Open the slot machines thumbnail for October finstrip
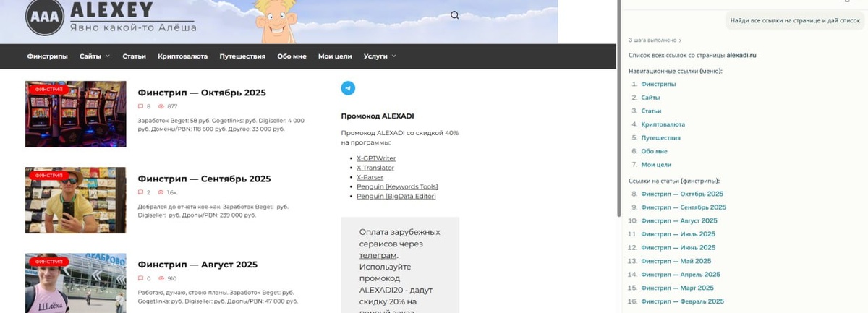 point(75,114)
